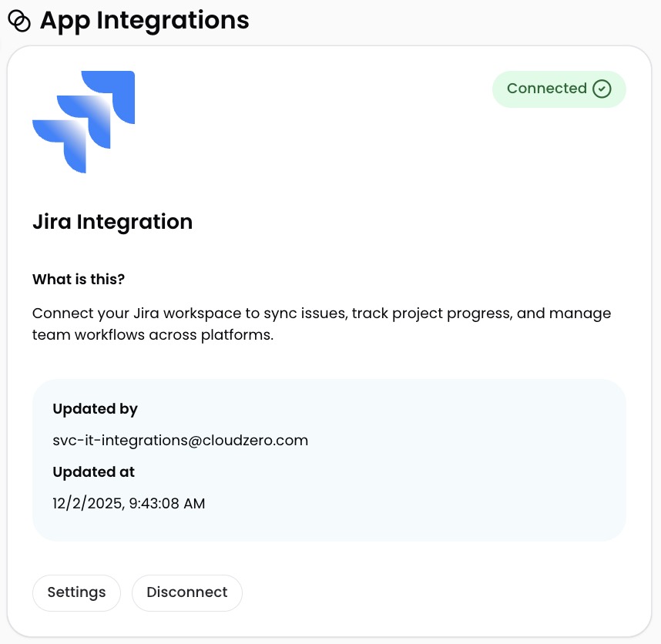Click the App Integrations heading
Screen dimensions: 661x644
click(x=145, y=21)
